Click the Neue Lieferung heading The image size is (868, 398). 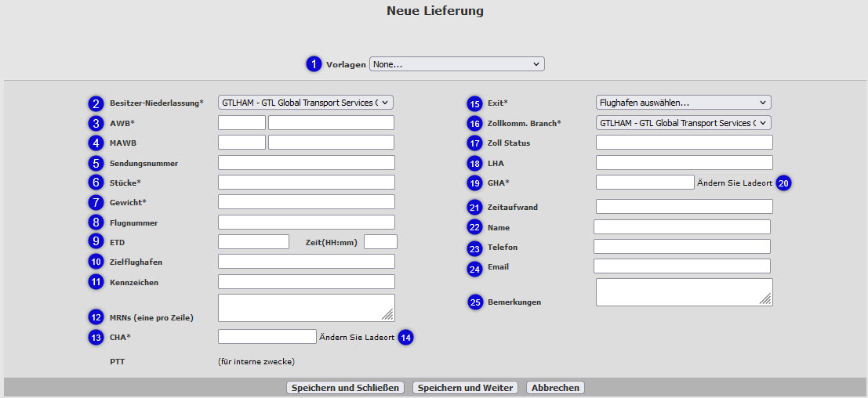435,10
